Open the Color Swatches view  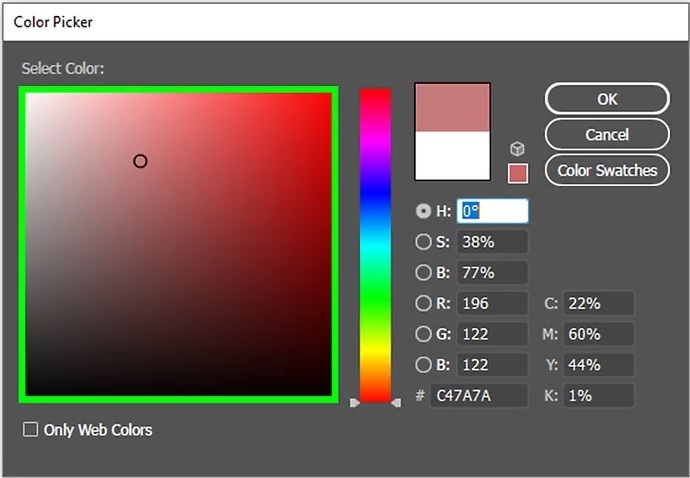click(x=607, y=169)
